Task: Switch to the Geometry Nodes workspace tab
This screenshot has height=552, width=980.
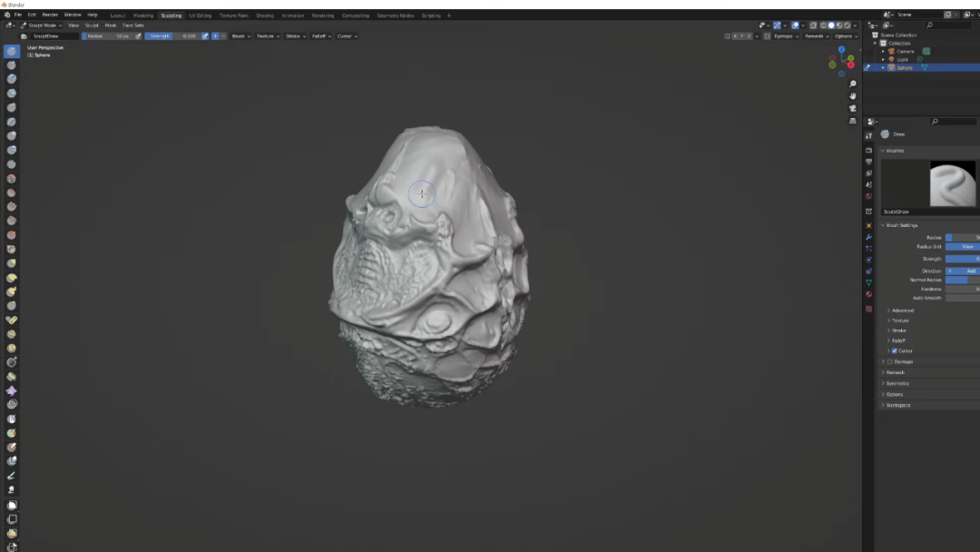Action: click(395, 15)
